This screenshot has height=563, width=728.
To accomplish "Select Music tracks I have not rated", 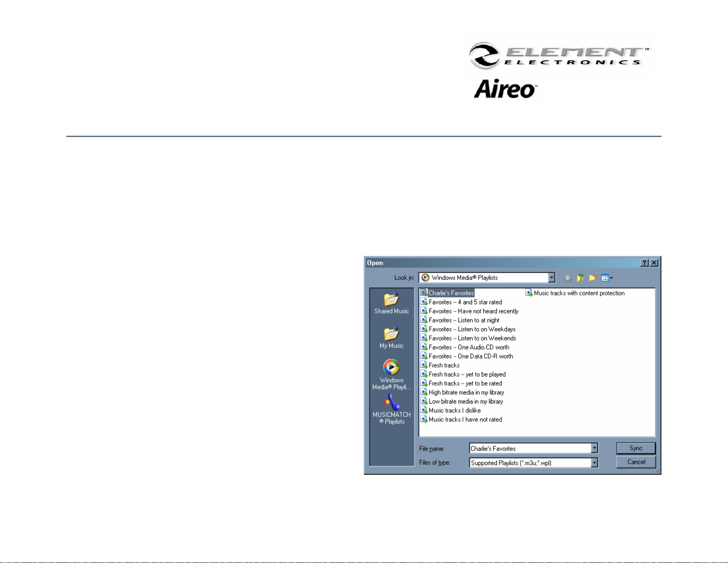I will 461,420.
